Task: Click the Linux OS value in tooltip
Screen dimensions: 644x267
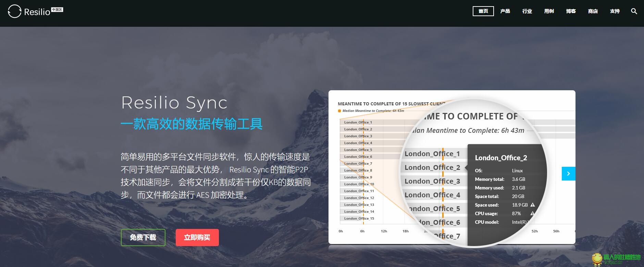Action: [517, 171]
